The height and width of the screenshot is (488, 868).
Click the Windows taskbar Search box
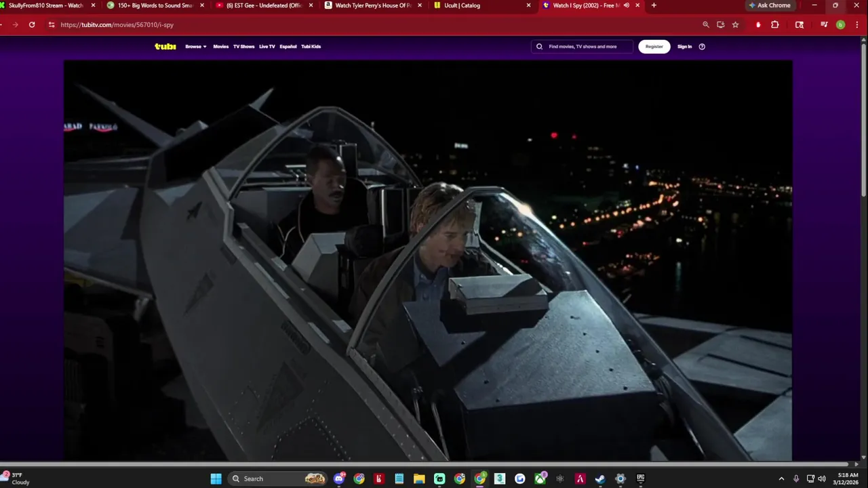click(278, 479)
